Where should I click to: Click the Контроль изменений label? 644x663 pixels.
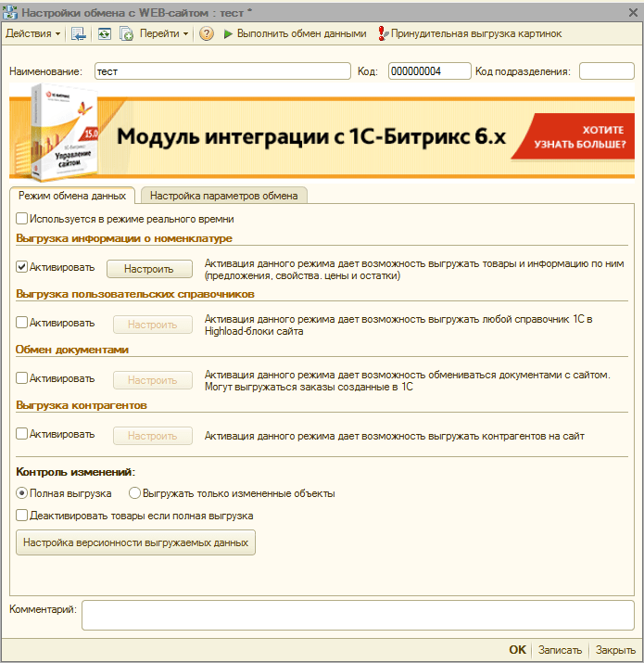(76, 472)
